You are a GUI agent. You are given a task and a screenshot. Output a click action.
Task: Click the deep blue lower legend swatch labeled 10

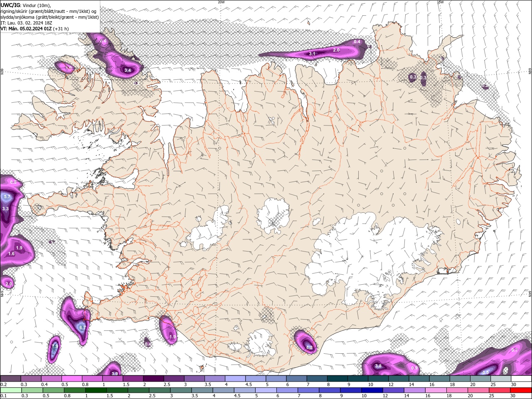(372, 390)
